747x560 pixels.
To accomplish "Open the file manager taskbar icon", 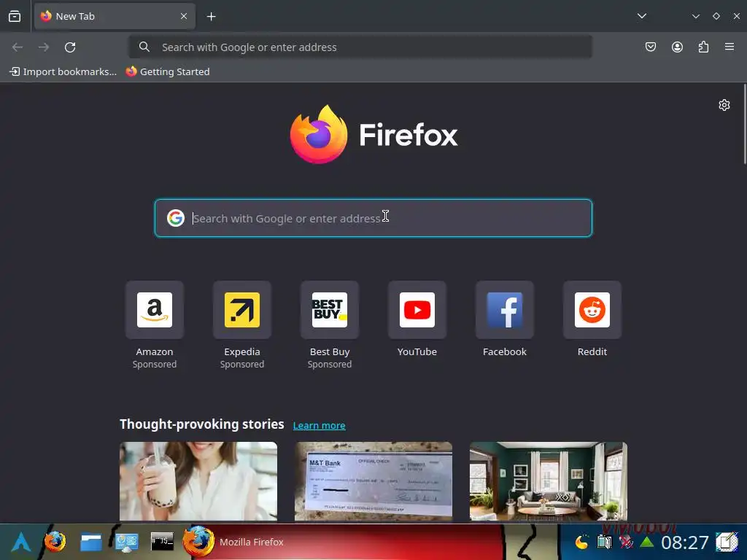I will [x=91, y=542].
